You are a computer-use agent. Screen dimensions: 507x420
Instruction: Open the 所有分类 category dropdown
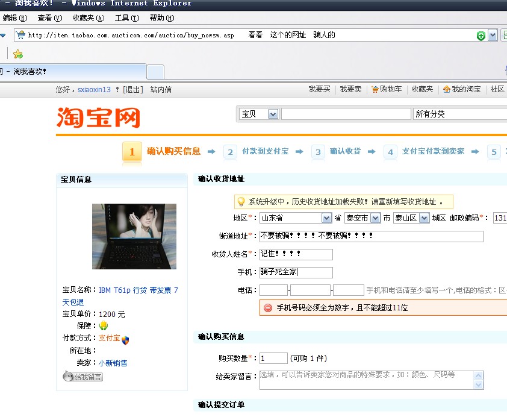click(x=460, y=114)
